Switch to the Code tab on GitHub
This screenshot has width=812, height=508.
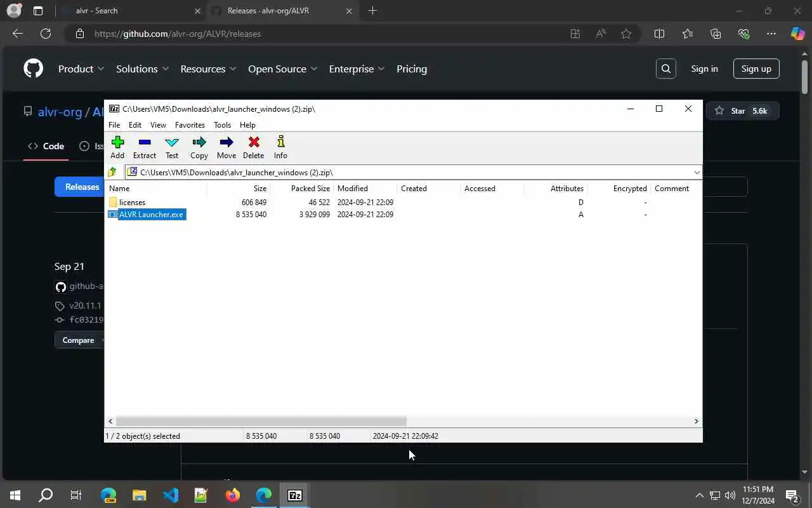tap(46, 146)
